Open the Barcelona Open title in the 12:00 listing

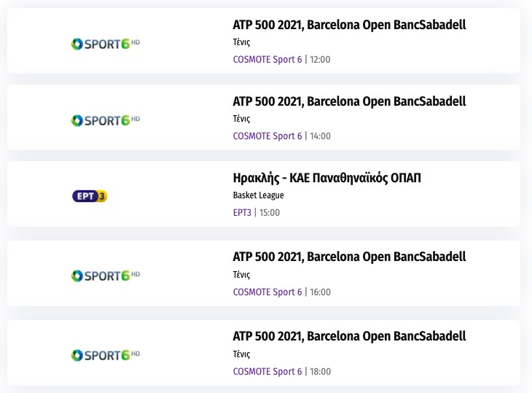349,25
